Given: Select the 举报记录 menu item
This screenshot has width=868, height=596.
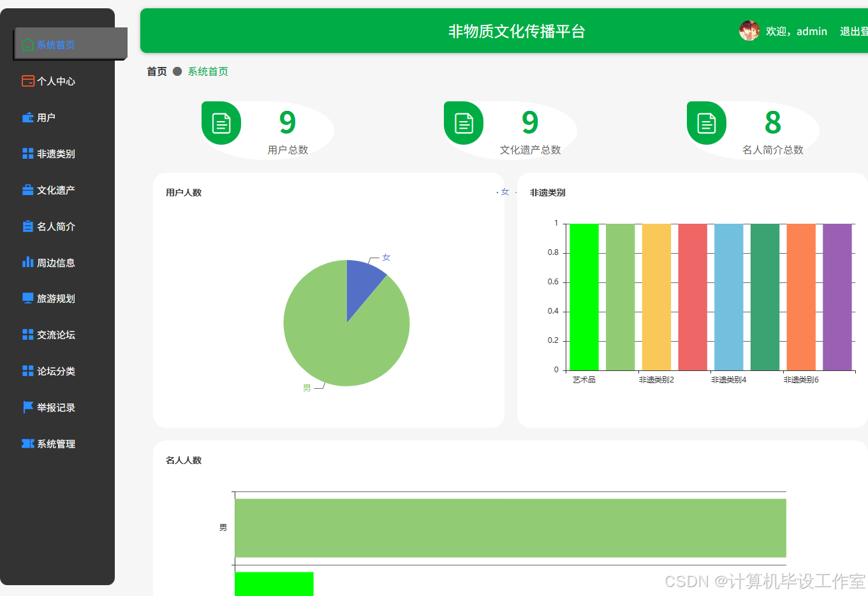Looking at the screenshot, I should pos(57,407).
